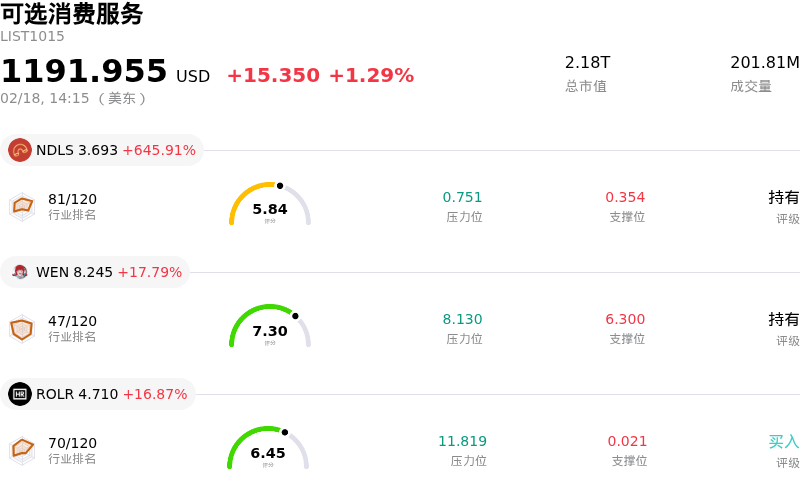Open WEN industry rank radar icon
Viewport: 800px width, 488px height.
[22, 328]
